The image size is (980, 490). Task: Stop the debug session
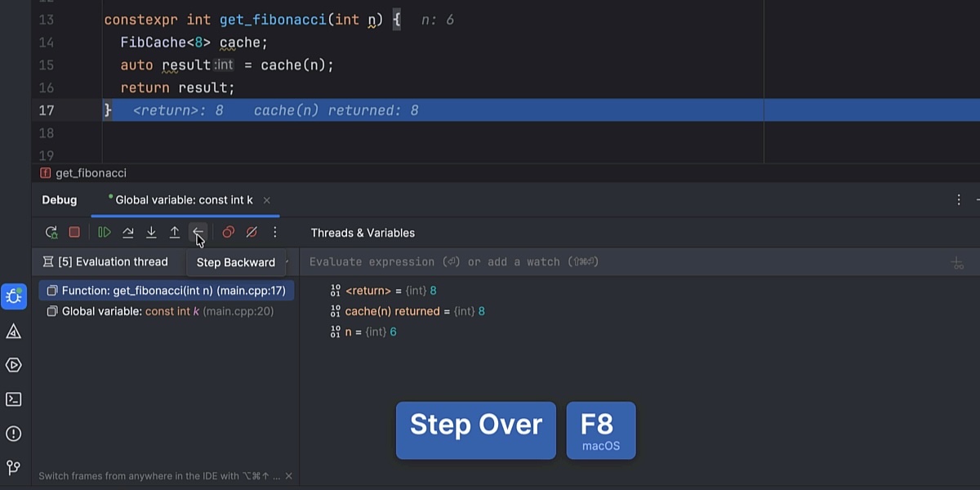pos(74,233)
